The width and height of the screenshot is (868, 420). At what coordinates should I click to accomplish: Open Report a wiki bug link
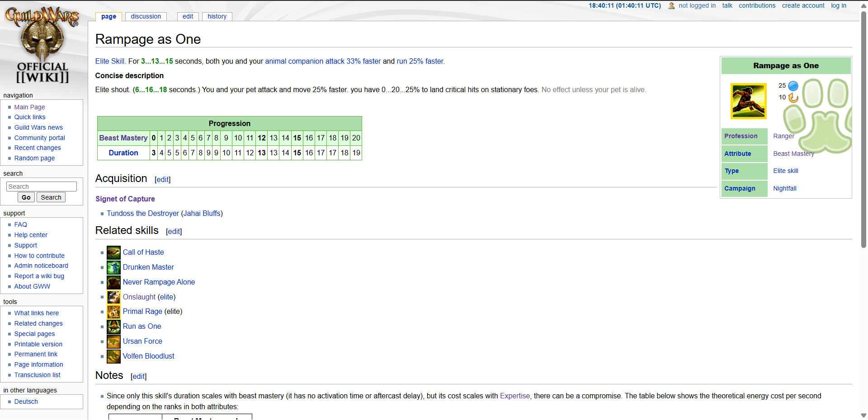pos(39,276)
